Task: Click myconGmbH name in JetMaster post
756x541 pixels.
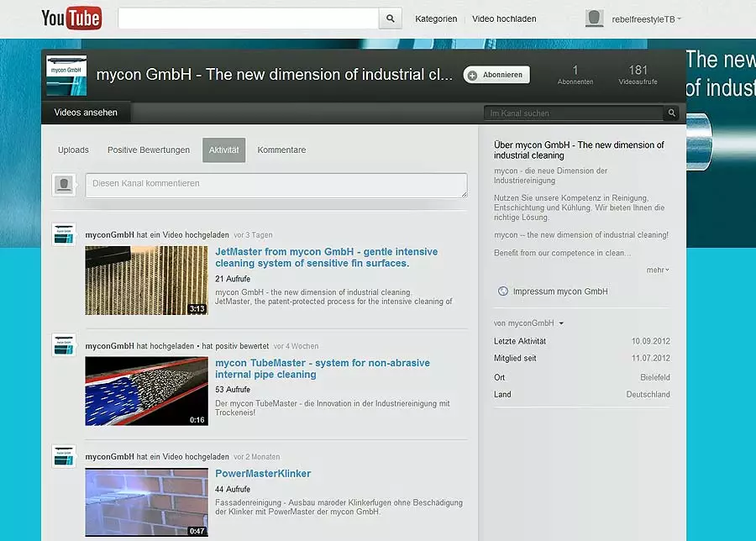Action: (x=109, y=235)
